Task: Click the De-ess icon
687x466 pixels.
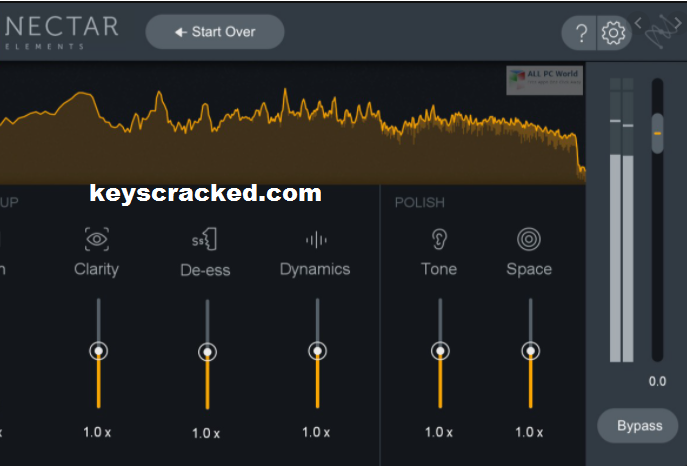Action: click(x=205, y=239)
